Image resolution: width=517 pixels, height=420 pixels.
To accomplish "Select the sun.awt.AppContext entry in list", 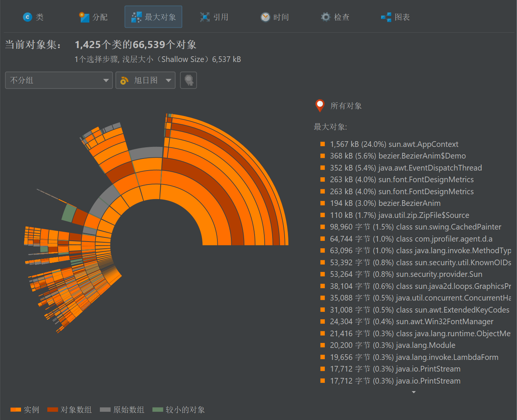I will [394, 144].
